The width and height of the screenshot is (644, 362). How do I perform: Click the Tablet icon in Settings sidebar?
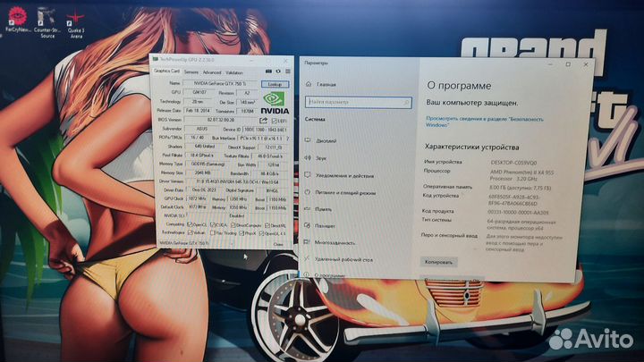307,225
